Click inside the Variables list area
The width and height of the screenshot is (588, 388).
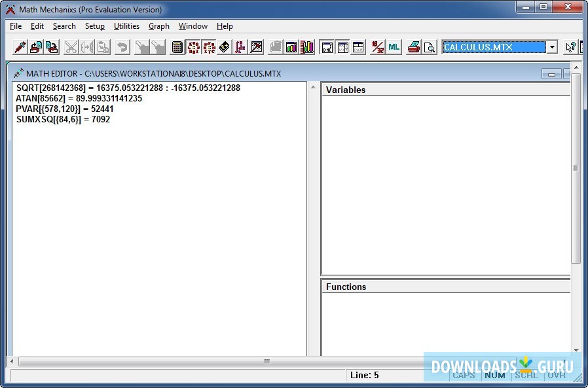[446, 185]
